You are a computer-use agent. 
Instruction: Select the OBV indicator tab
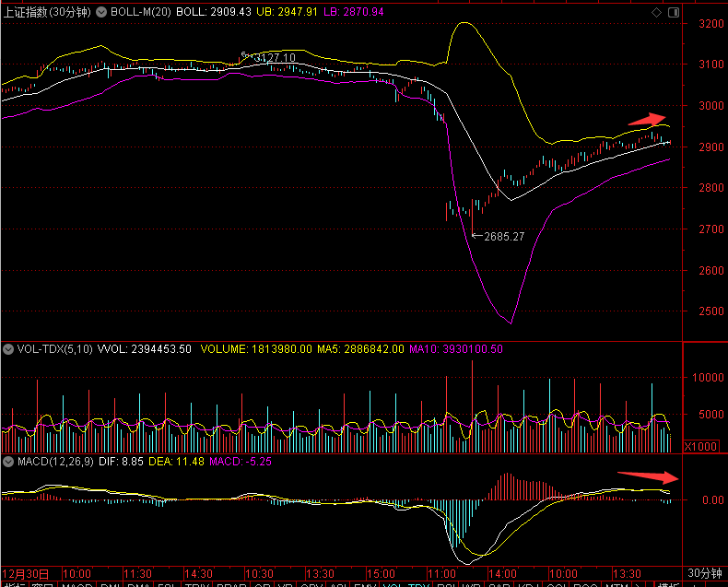(313, 584)
